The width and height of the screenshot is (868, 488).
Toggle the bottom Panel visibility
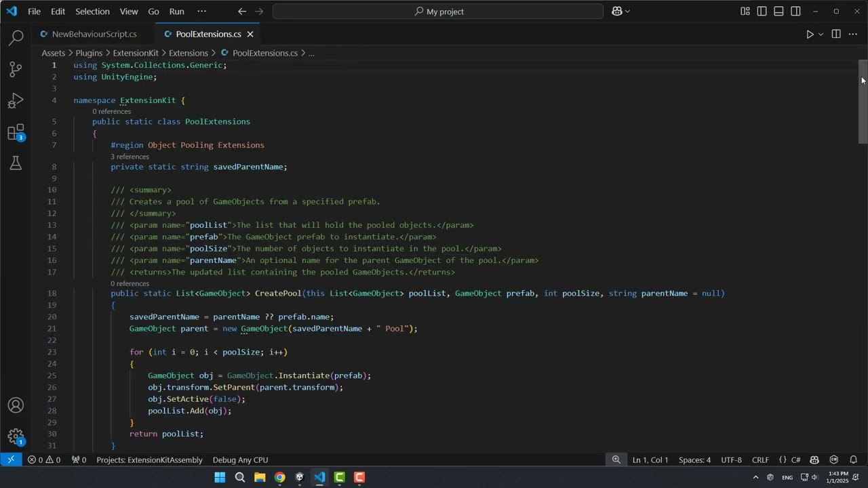(x=778, y=12)
